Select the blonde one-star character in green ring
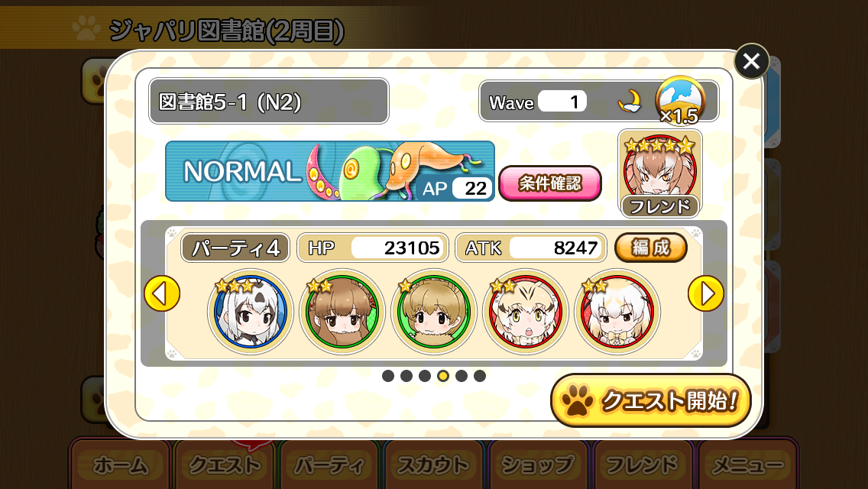868x489 pixels. [434, 312]
